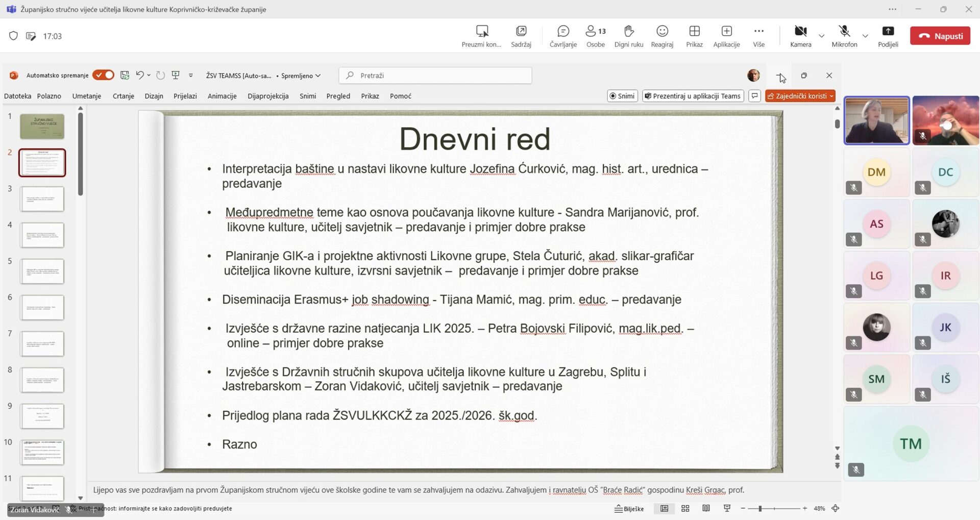
Task: Click the slide panel vertical scrollbar
Action: 80,154
